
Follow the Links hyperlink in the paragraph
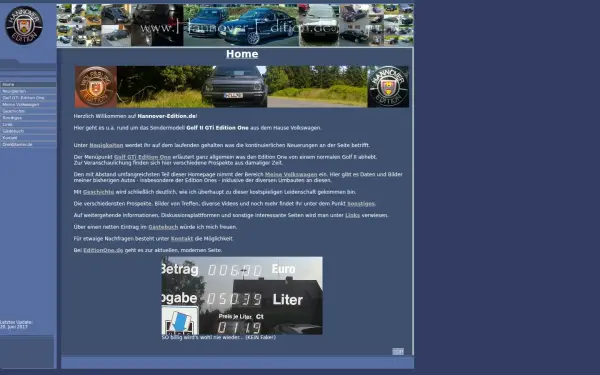[x=352, y=215]
